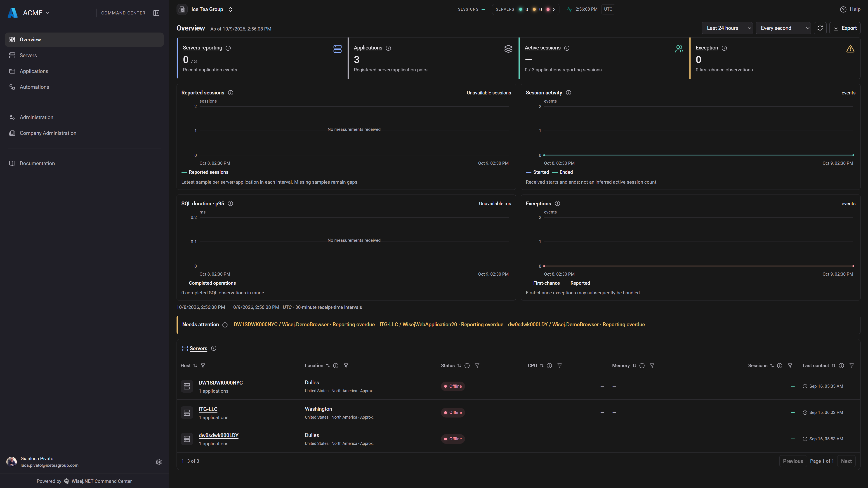Click the Next page button
Image resolution: width=868 pixels, height=488 pixels.
pyautogui.click(x=846, y=461)
